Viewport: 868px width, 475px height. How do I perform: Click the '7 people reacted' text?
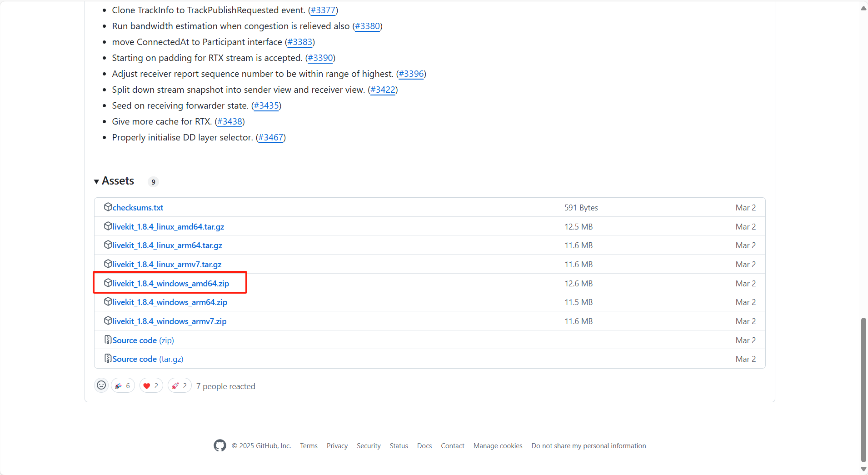[226, 386]
